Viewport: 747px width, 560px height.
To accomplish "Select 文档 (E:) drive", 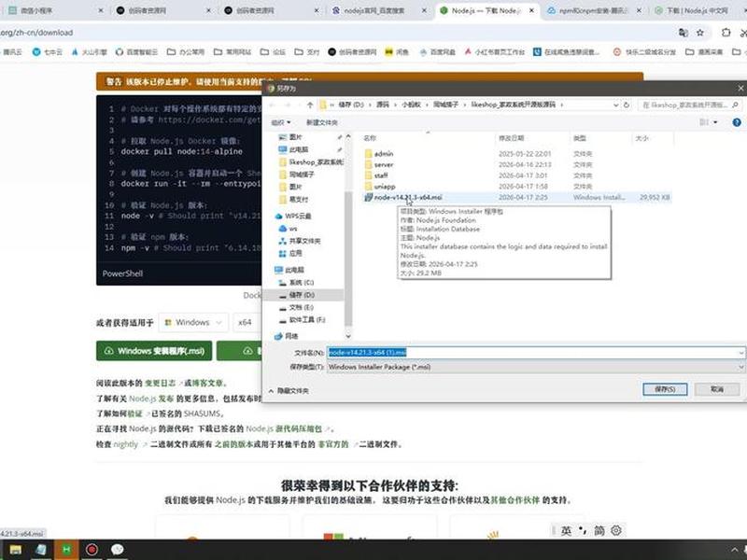I will pyautogui.click(x=296, y=307).
